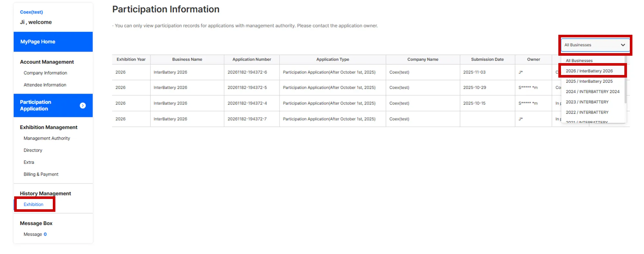The image size is (644, 254).
Task: Open Attendee Information page
Action: [45, 85]
